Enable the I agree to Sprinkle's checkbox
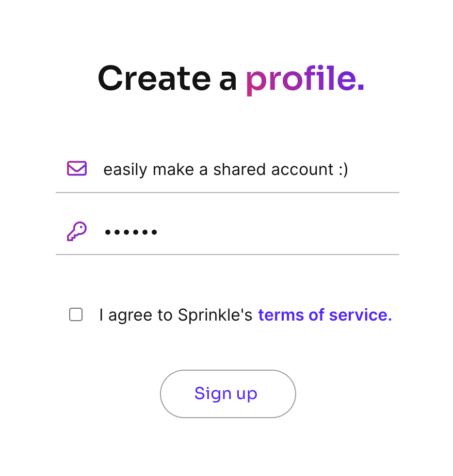453x476 pixels. point(76,315)
